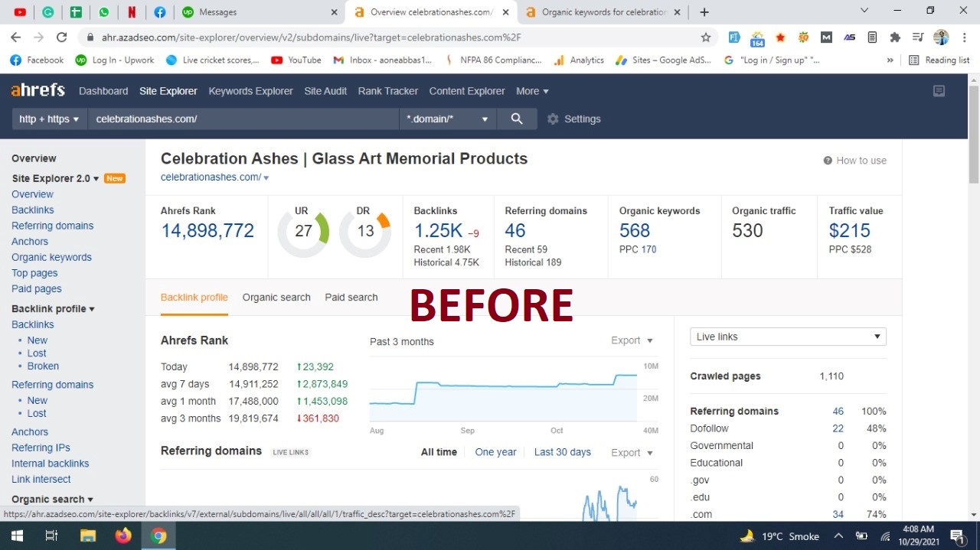The image size is (980, 550).
Task: Open Export options for the Ahrefs Rank chart
Action: [630, 340]
